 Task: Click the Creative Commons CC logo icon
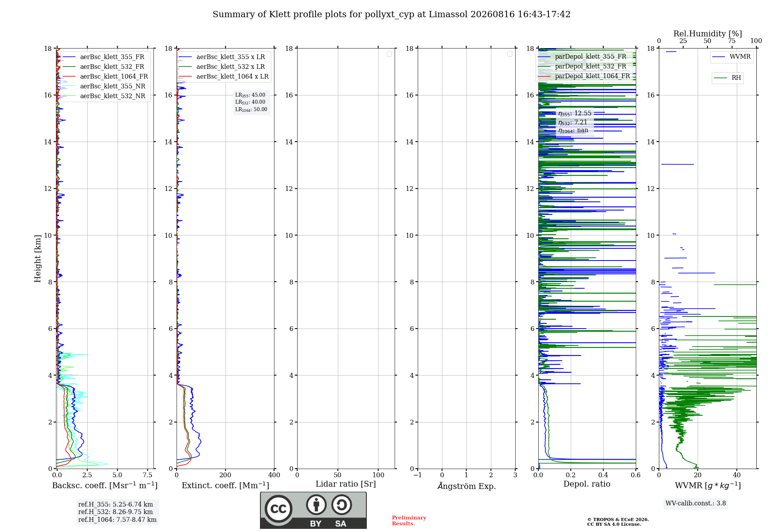278,509
